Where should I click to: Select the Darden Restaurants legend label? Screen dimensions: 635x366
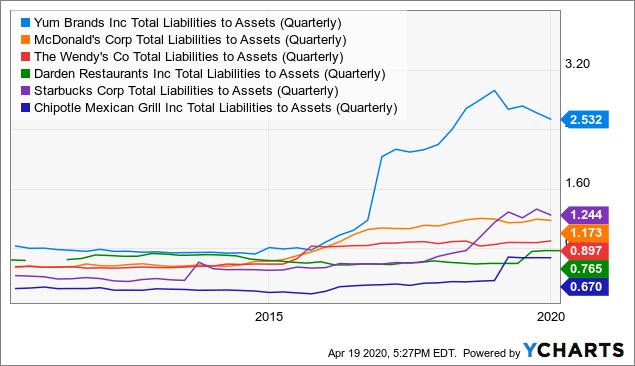click(x=209, y=74)
